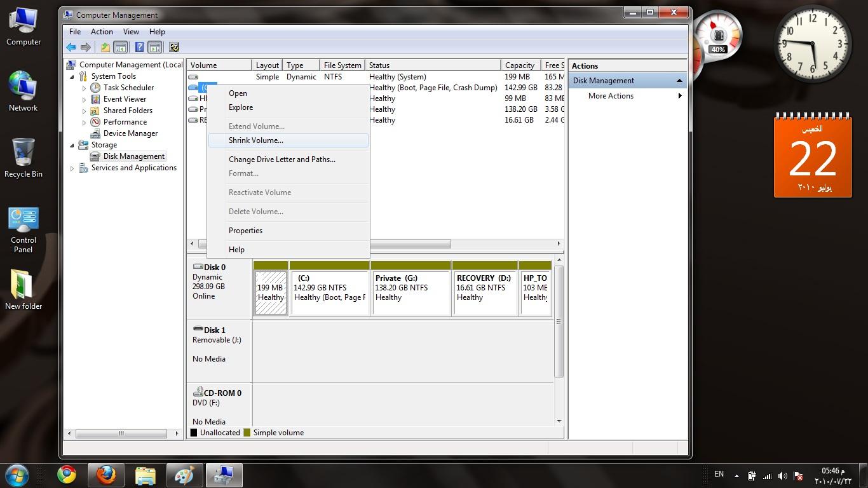Sort by the Capacity column header
The image size is (868, 488).
(x=520, y=65)
